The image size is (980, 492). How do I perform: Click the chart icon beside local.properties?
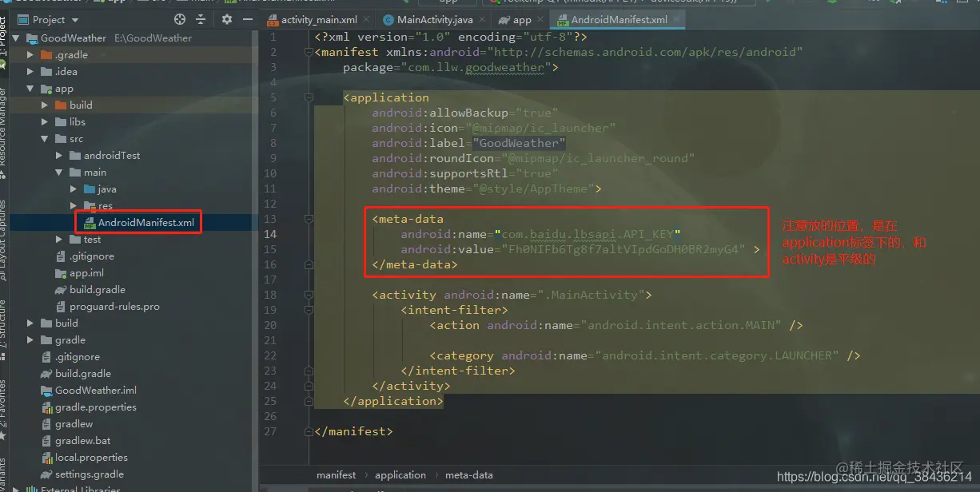point(47,458)
